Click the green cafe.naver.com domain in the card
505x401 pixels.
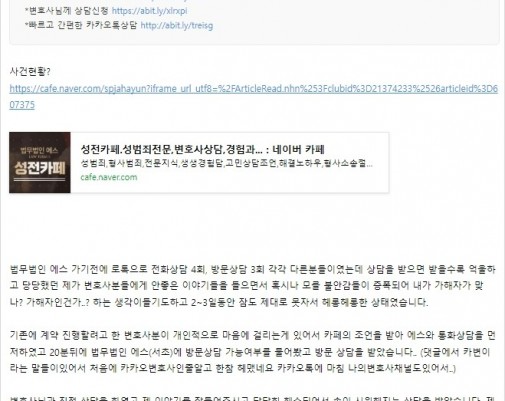point(109,177)
